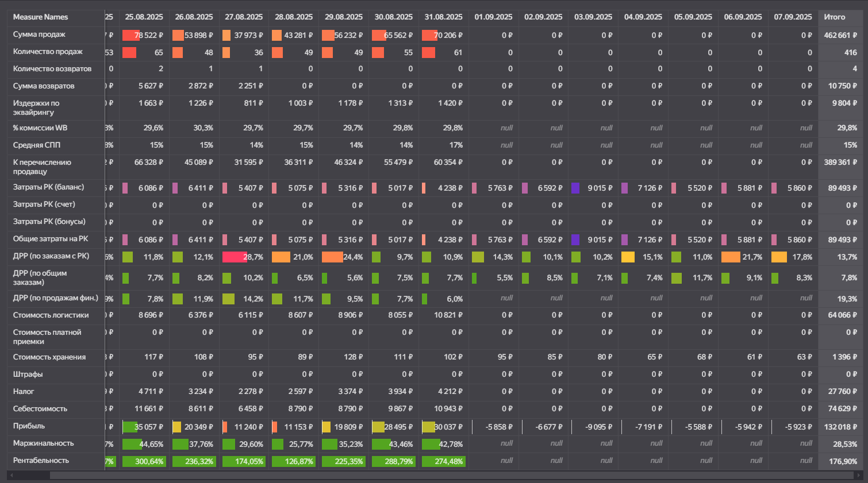
Task: Click the purple bar beside 9 015 ₽ in 'Затраты РК (баланс)'
Action: (575, 188)
